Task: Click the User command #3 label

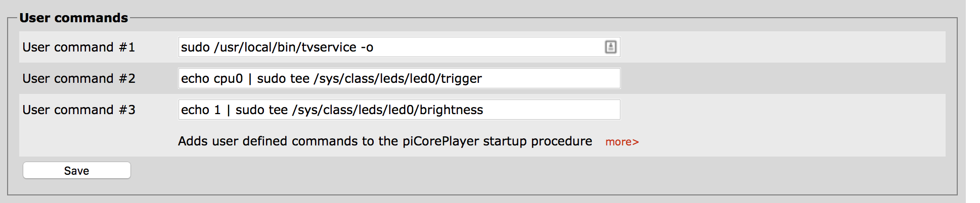Action: tap(79, 110)
